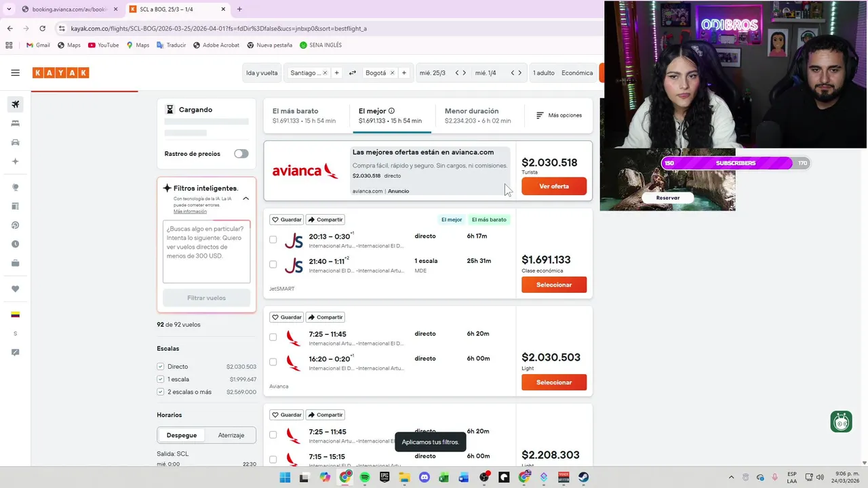This screenshot has height=488, width=868.
Task: Select the Despegue schedule toggle
Action: pos(182,435)
